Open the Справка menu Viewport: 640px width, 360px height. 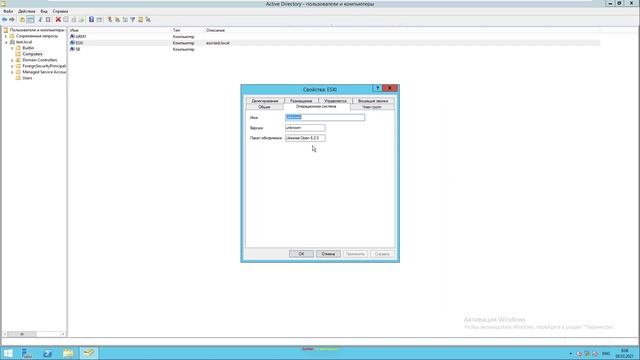[x=60, y=11]
